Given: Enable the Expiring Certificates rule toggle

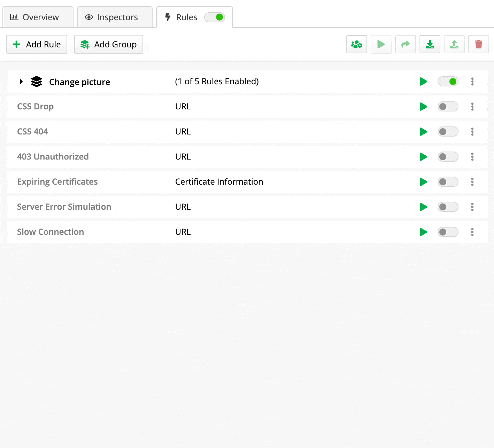Looking at the screenshot, I should coord(448,182).
